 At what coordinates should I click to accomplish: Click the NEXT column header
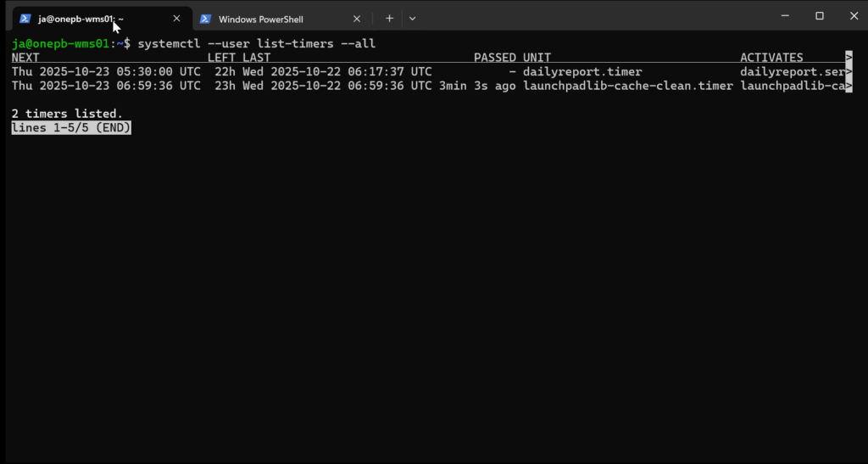click(25, 58)
